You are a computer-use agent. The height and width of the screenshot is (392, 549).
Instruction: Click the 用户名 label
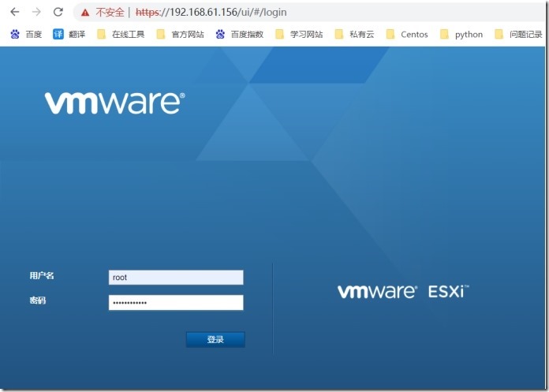[42, 276]
